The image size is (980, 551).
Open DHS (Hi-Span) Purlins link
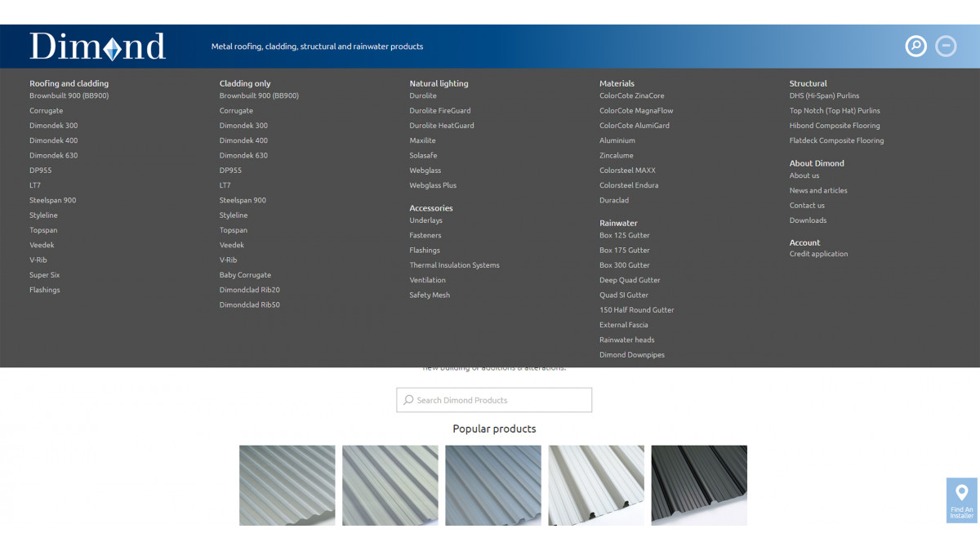[x=825, y=96]
